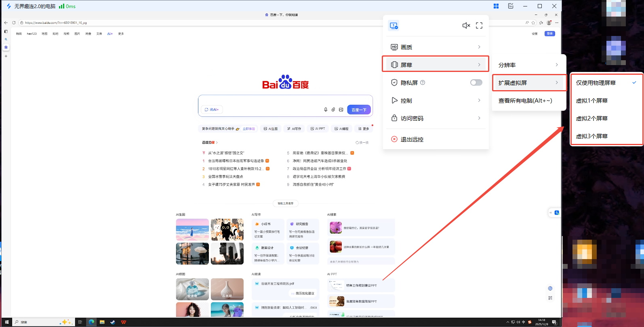644x327 pixels.
Task: Expand the 访问密码 access password submenu
Action: (436, 118)
